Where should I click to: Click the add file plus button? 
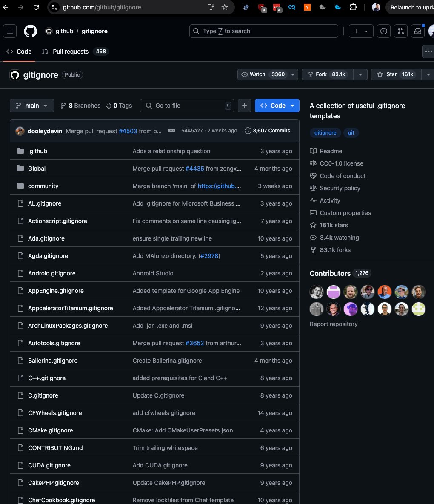click(245, 106)
